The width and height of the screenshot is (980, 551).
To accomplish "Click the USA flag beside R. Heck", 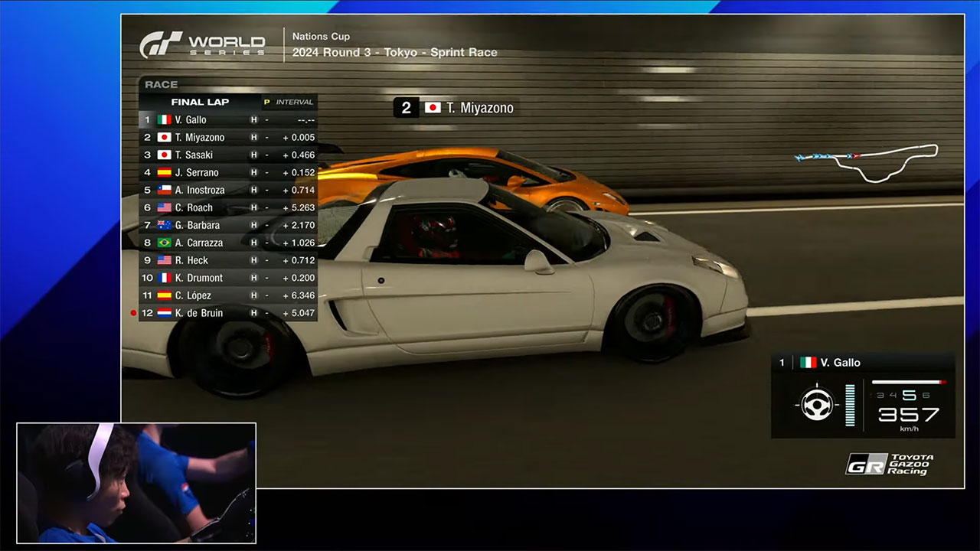I will (164, 261).
